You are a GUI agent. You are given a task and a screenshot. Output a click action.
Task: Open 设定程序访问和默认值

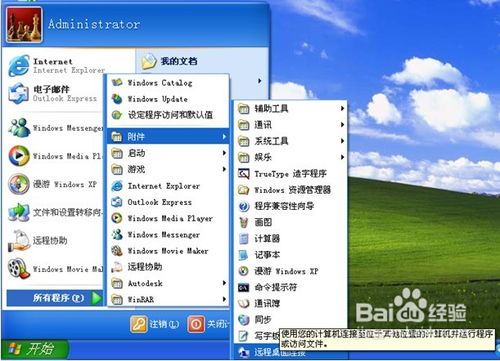[168, 115]
